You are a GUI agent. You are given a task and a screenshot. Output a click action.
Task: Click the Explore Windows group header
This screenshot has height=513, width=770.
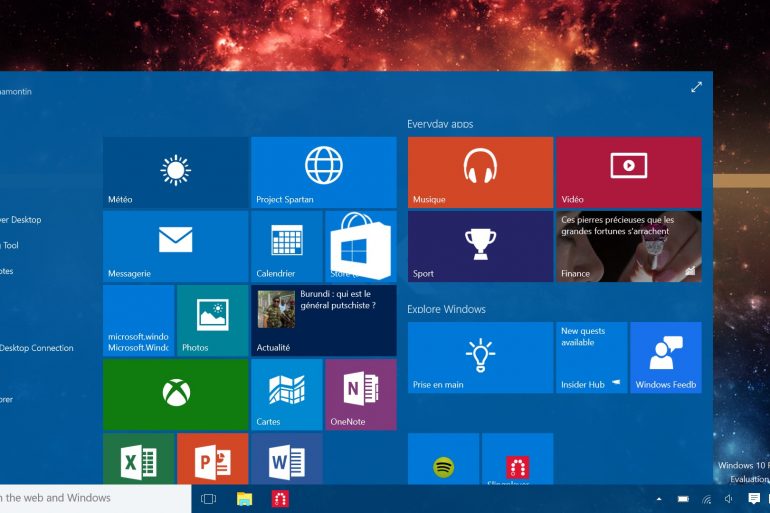pos(446,309)
